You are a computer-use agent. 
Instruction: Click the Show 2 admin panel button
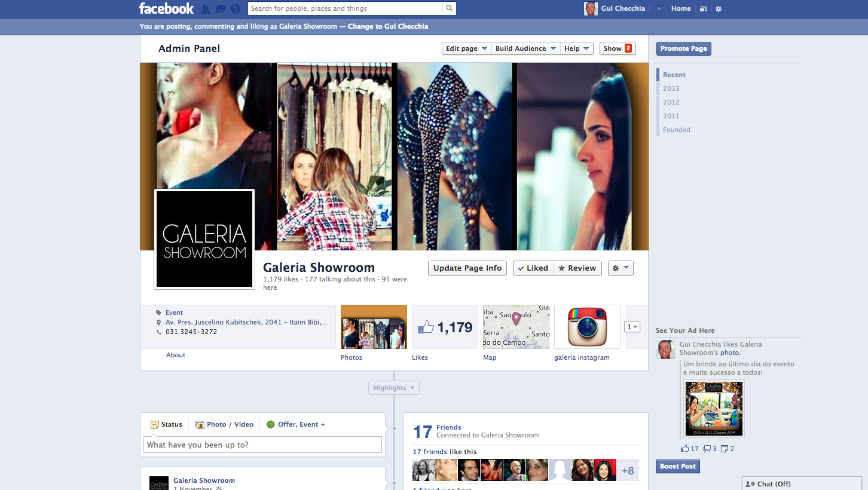[618, 48]
